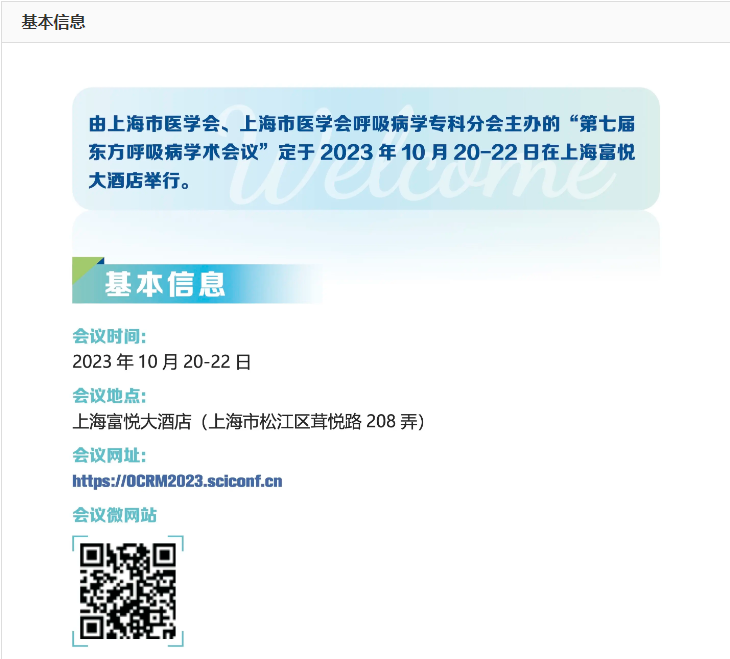The height and width of the screenshot is (659, 730).
Task: Click the 会议地点 label
Action: pyautogui.click(x=109, y=396)
